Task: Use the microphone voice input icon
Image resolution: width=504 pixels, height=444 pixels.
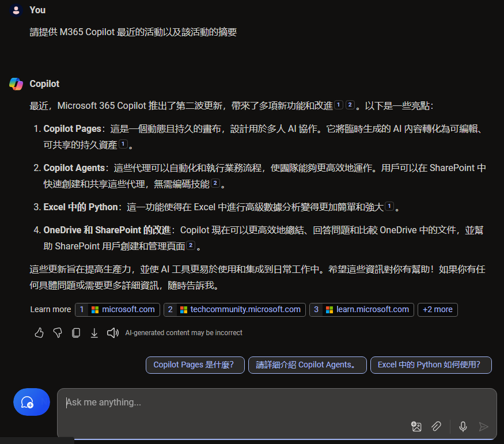Action: point(463,426)
